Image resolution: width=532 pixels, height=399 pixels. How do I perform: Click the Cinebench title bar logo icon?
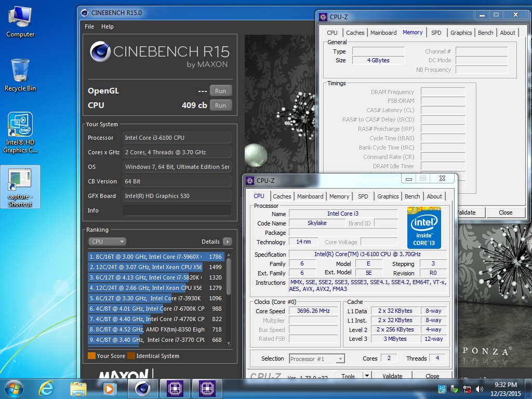[x=85, y=13]
